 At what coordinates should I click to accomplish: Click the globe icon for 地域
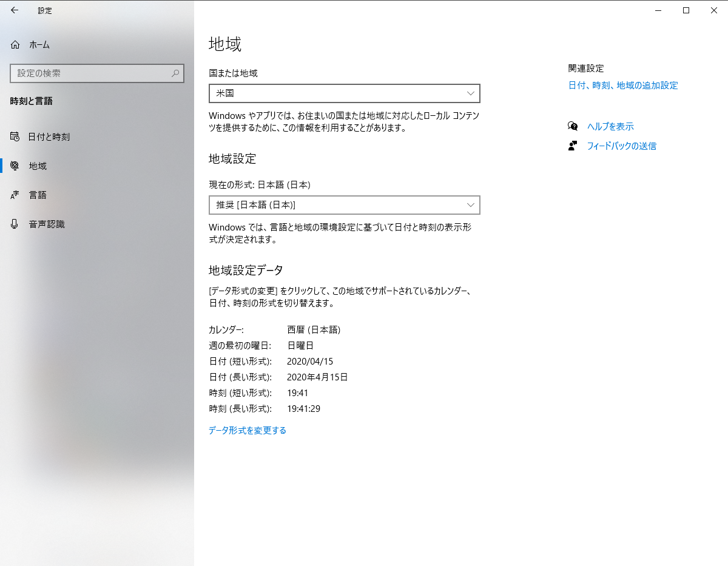pyautogui.click(x=15, y=166)
